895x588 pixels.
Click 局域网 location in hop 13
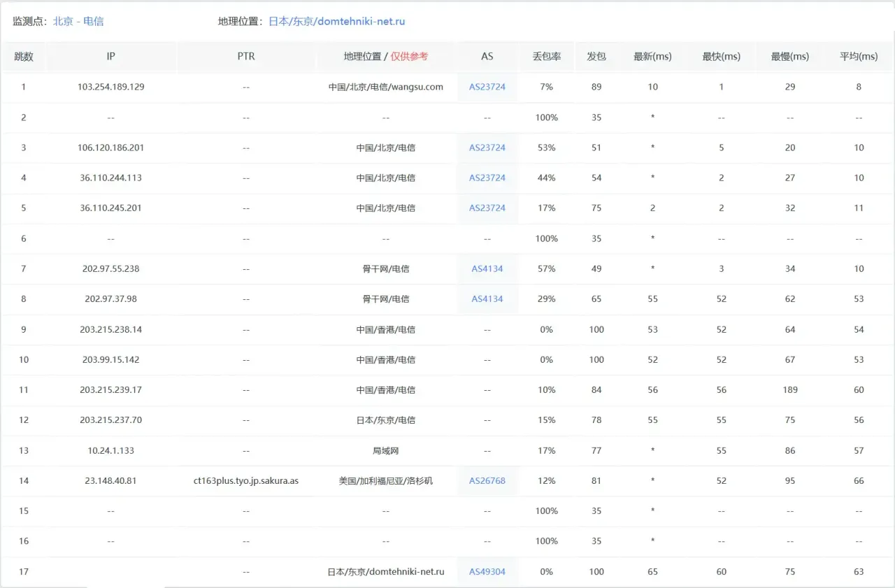coord(386,450)
